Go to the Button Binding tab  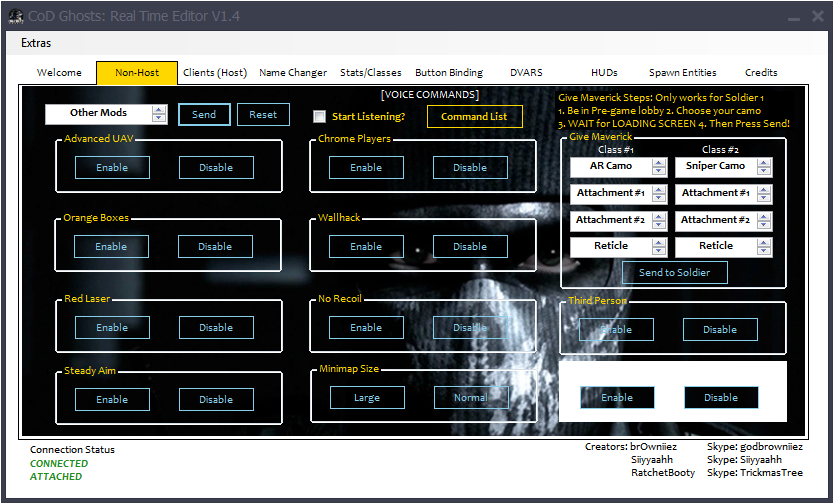click(x=449, y=73)
